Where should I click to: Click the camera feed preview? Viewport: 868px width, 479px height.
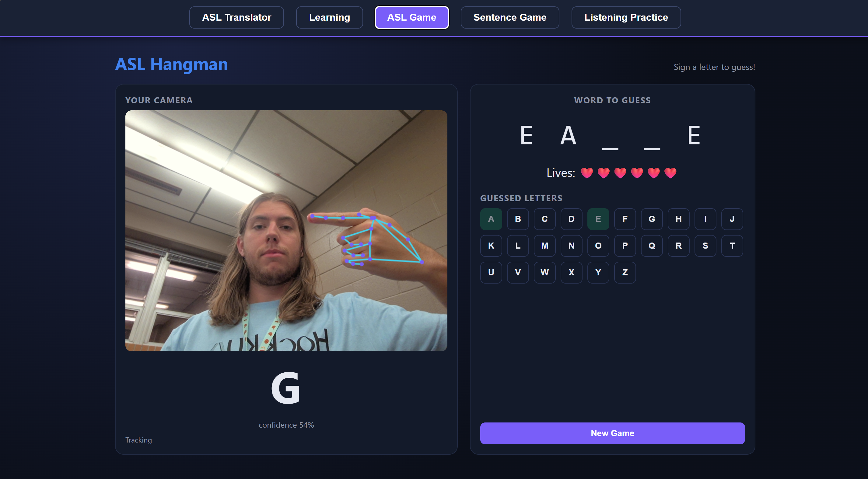286,231
